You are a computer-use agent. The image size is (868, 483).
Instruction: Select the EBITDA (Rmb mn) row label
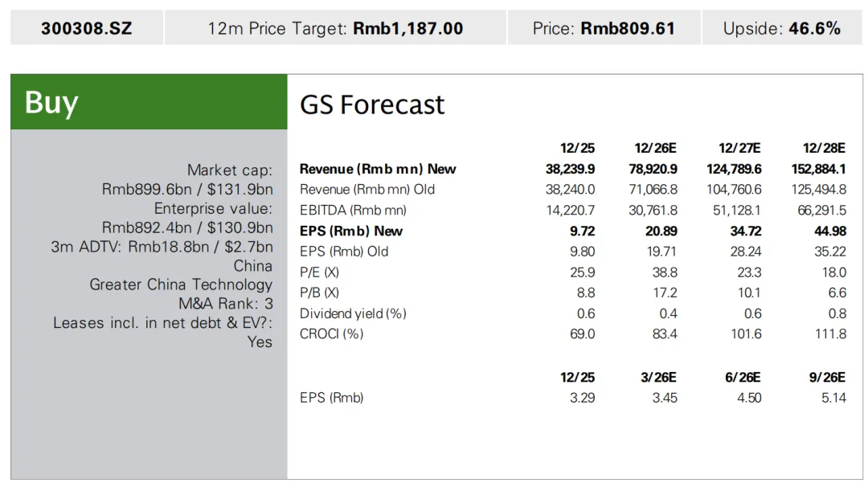(353, 211)
